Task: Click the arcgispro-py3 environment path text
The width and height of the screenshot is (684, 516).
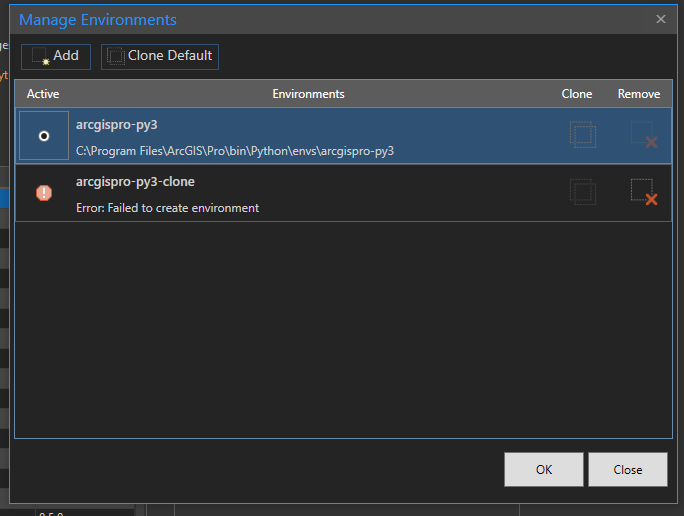Action: 235,151
